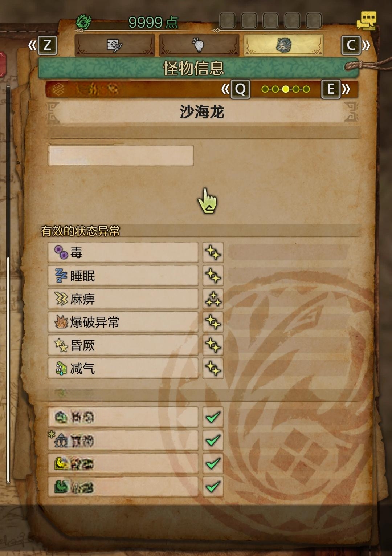The image size is (392, 556).
Task: Open the map notes tab
Action: [x=115, y=45]
